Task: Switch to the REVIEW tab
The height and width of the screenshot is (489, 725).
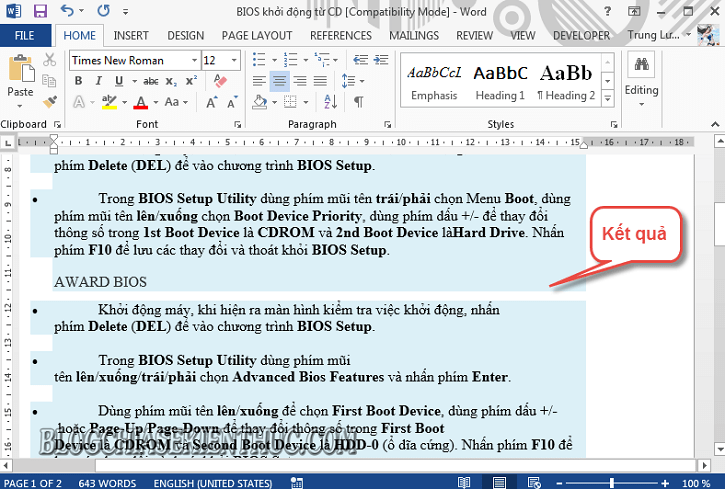Action: click(474, 36)
